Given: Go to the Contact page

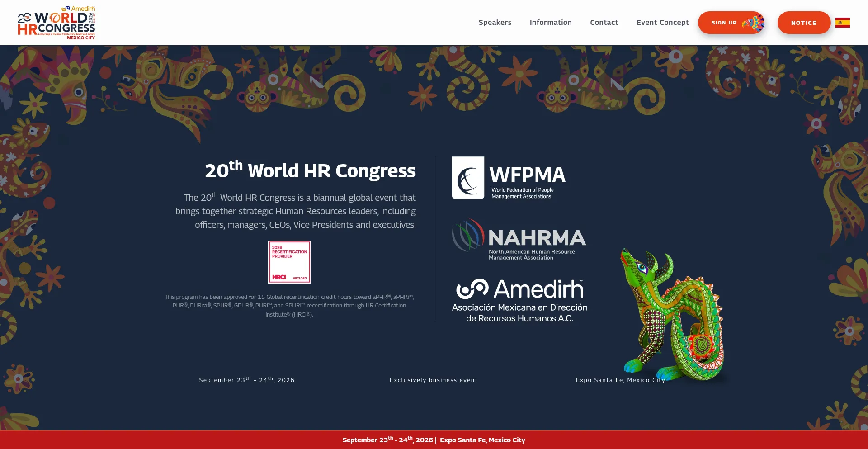Looking at the screenshot, I should point(604,23).
